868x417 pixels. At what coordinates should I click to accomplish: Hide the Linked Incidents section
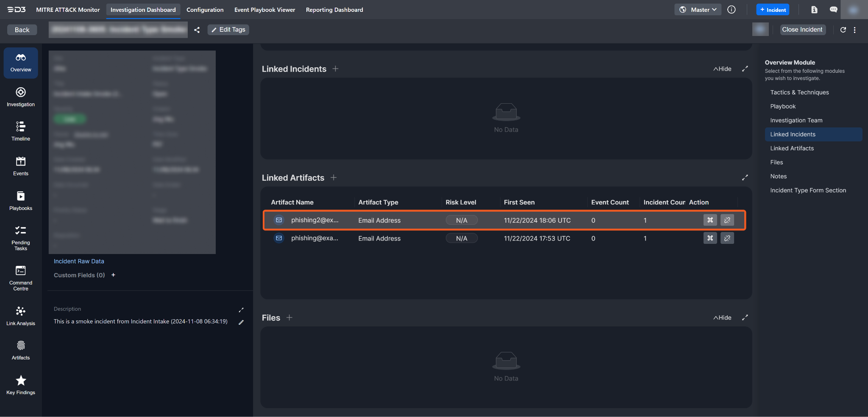[x=722, y=69]
